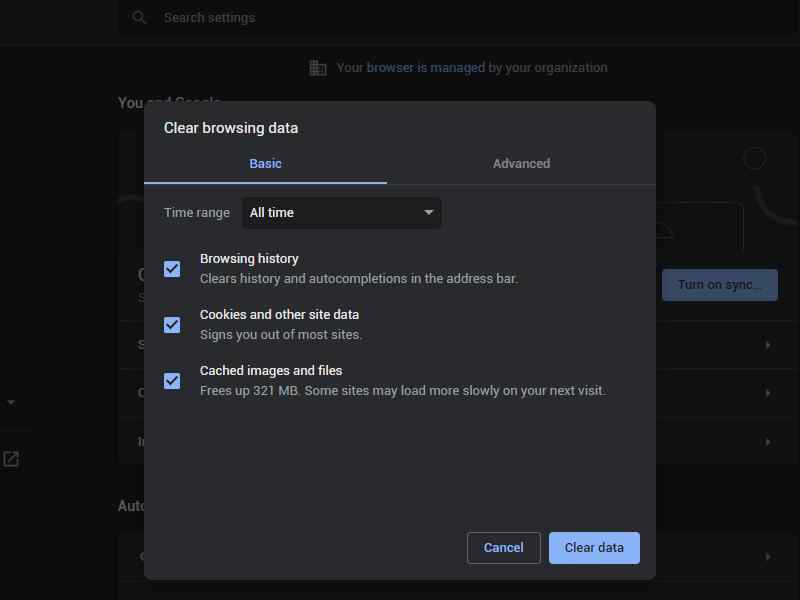
Task: Open third settings row chevron arrow
Action: coord(768,442)
